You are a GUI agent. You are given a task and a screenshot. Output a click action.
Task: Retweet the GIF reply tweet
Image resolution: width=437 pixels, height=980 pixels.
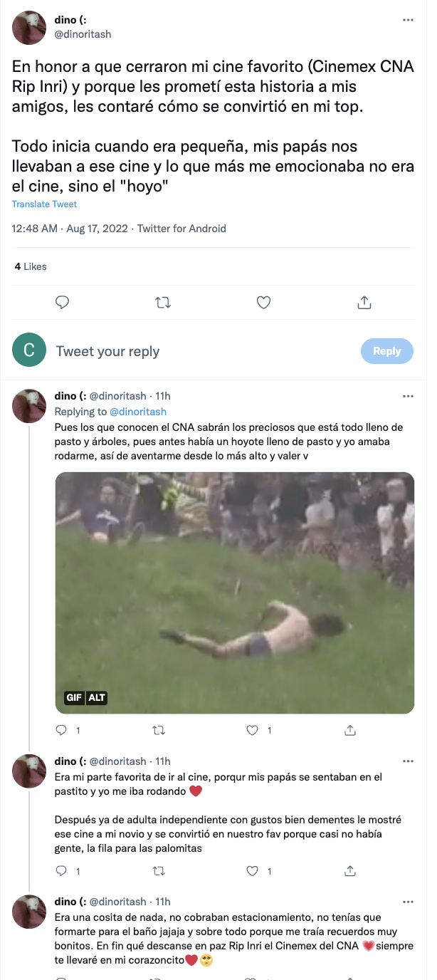click(x=159, y=730)
